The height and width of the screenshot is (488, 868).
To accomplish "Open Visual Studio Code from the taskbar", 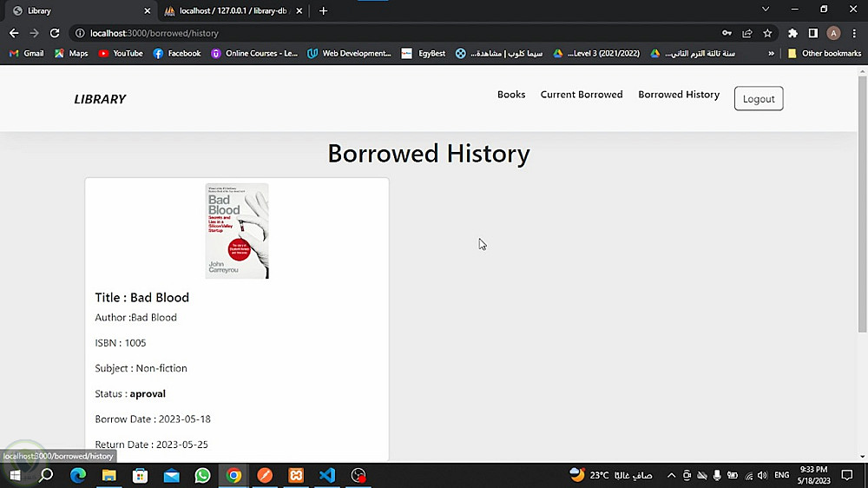I will (x=327, y=475).
